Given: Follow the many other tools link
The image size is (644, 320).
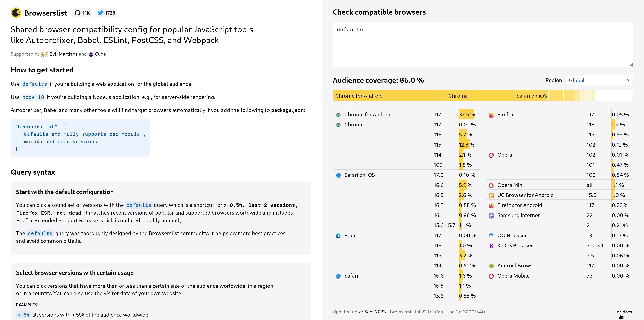Looking at the screenshot, I should tap(90, 110).
